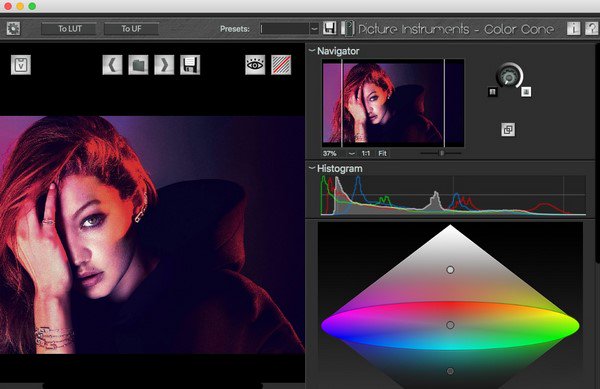Click the green macOS window button
This screenshot has height=389, width=600.
pyautogui.click(x=32, y=6)
